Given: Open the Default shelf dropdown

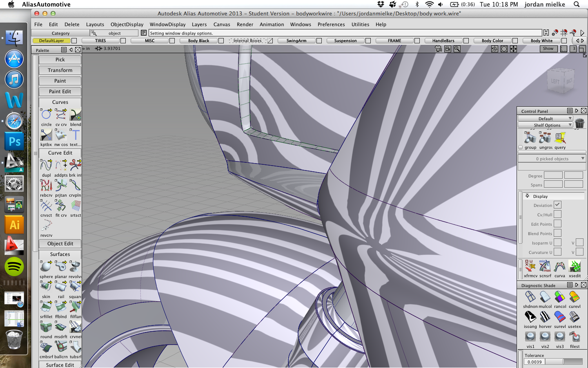Looking at the screenshot, I should pyautogui.click(x=546, y=119).
